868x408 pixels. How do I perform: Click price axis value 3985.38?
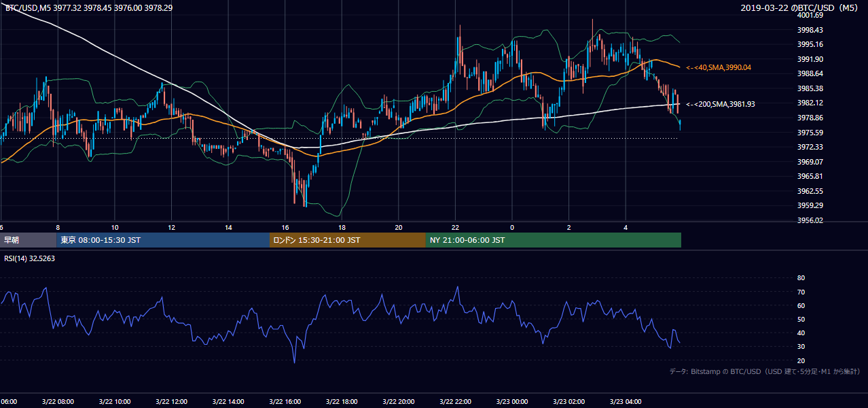pos(810,88)
